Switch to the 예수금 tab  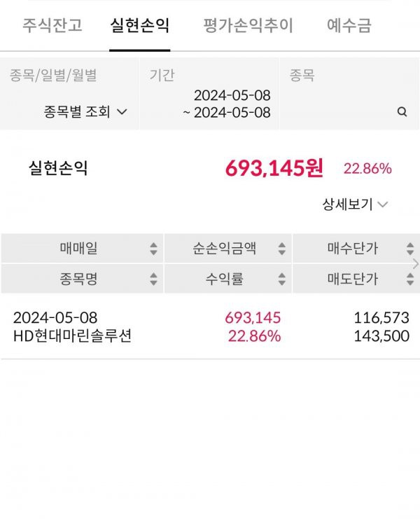coord(349,25)
